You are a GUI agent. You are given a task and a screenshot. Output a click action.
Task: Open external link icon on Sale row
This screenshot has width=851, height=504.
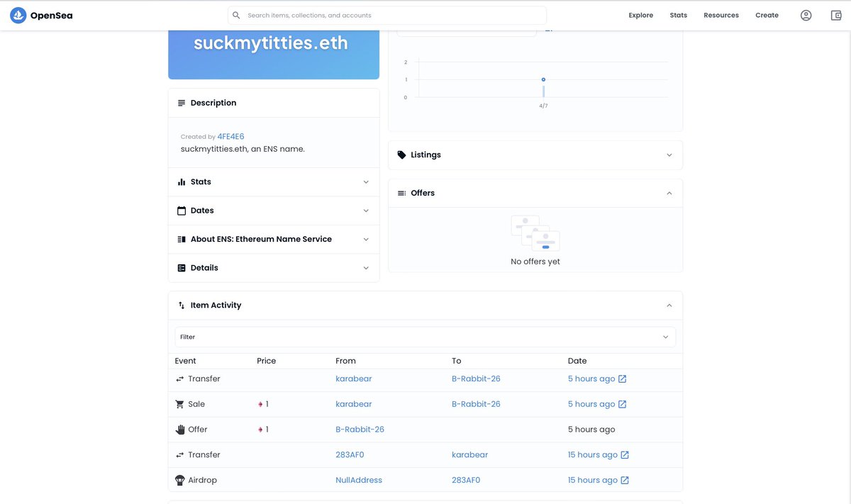(623, 404)
